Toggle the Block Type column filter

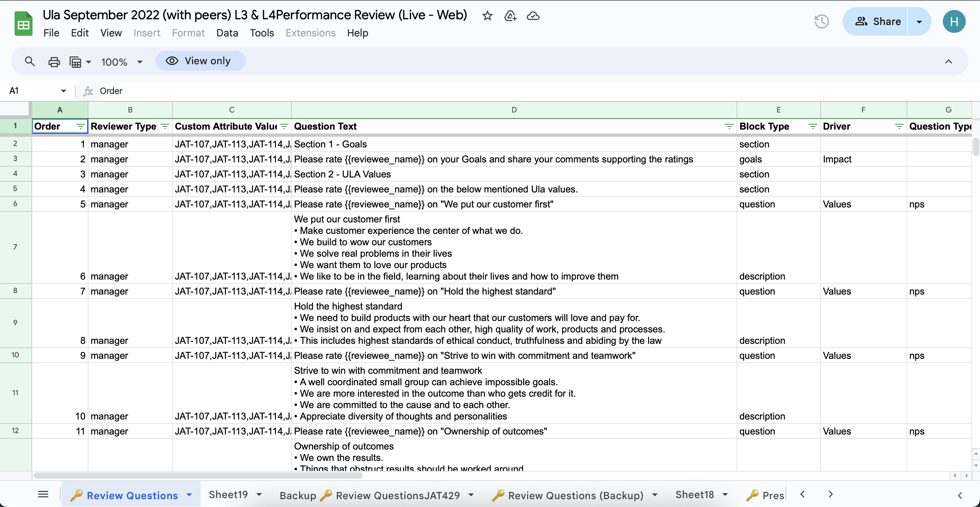[x=813, y=126]
